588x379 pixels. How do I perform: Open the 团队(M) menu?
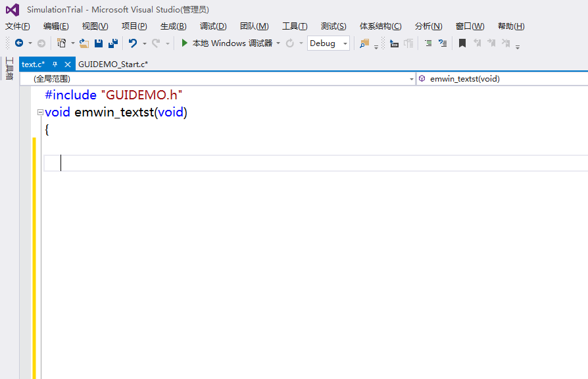(255, 26)
